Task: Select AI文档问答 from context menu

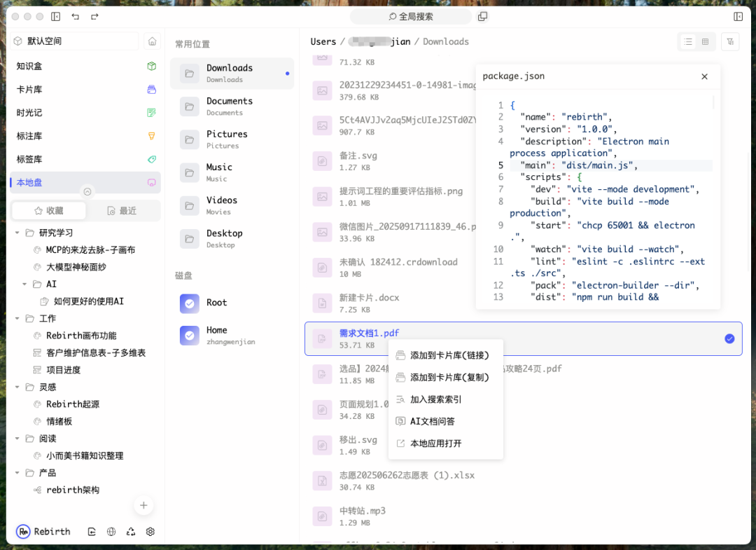Action: tap(433, 421)
